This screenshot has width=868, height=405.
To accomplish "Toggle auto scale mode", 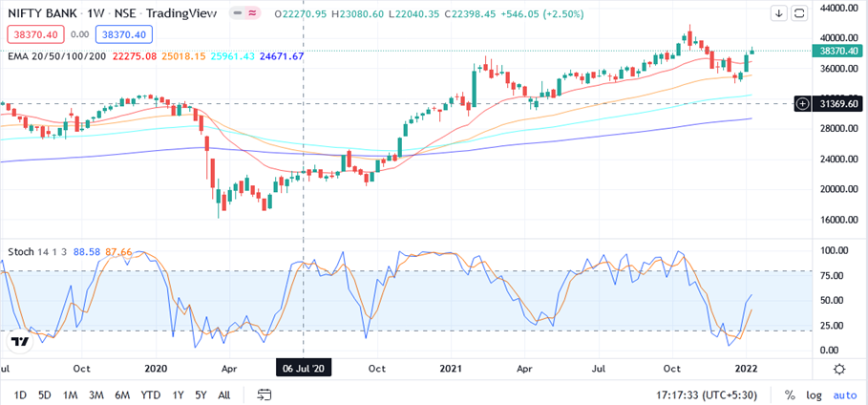I will click(x=844, y=394).
